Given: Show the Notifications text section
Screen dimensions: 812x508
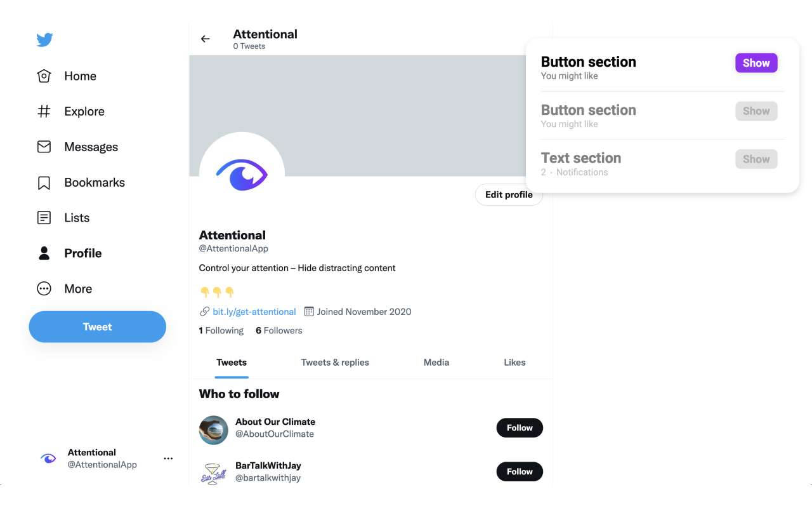Looking at the screenshot, I should 756,159.
